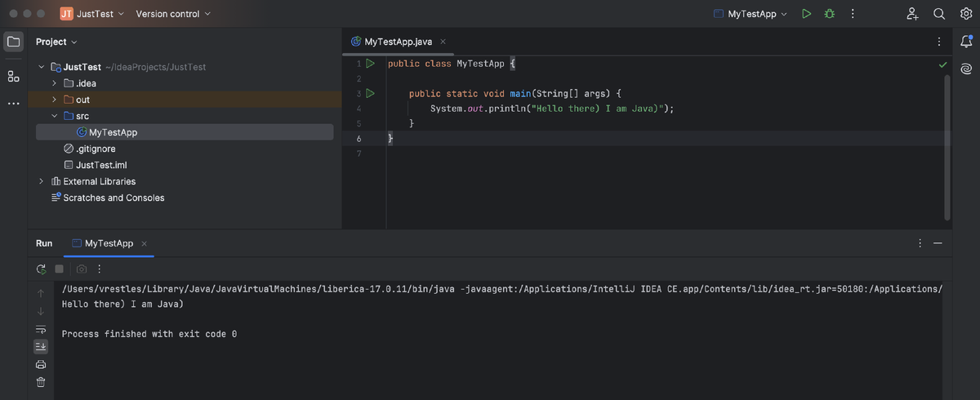Click the green inspection checkmark in editor

point(943,64)
